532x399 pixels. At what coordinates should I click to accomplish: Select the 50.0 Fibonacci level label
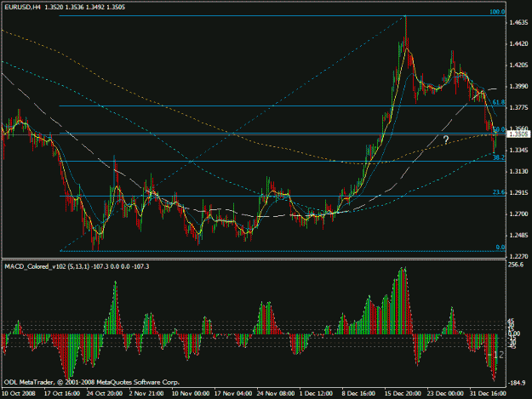point(499,129)
